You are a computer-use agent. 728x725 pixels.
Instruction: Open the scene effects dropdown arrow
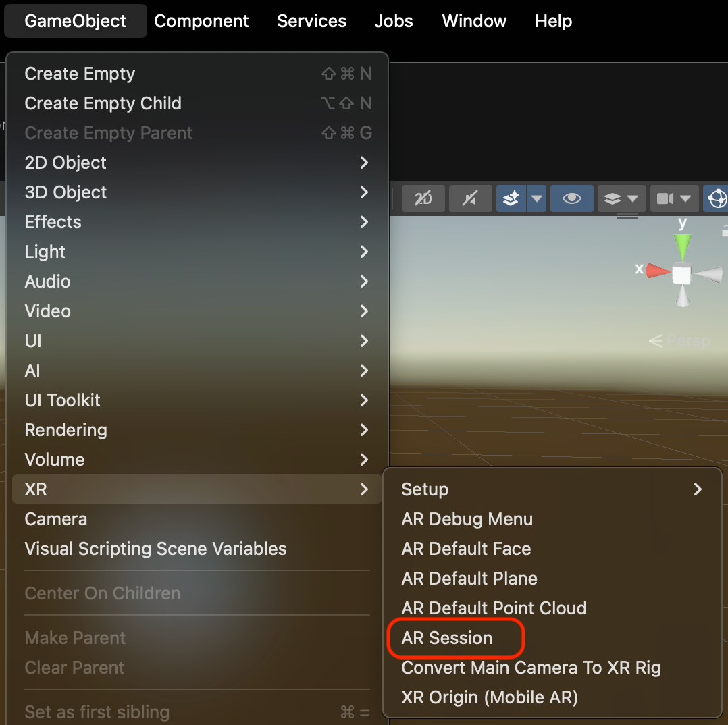coord(537,198)
